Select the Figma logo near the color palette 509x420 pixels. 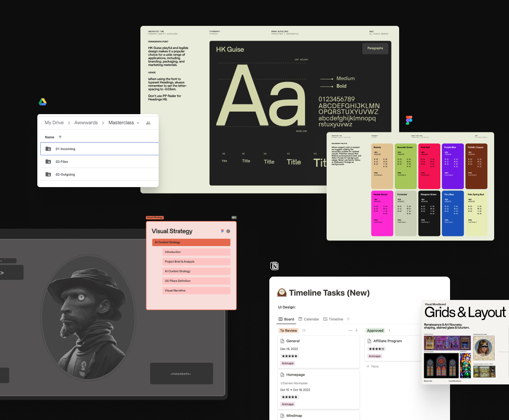pos(408,120)
